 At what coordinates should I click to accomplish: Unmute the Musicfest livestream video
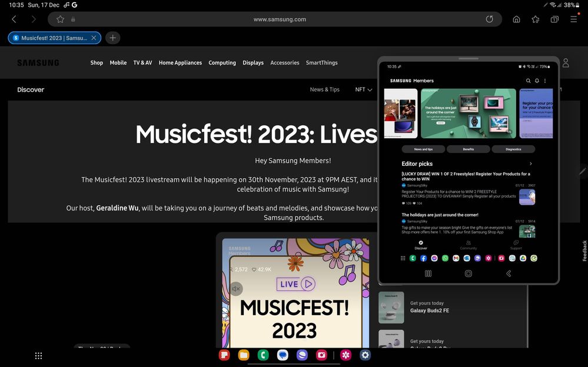click(x=236, y=289)
